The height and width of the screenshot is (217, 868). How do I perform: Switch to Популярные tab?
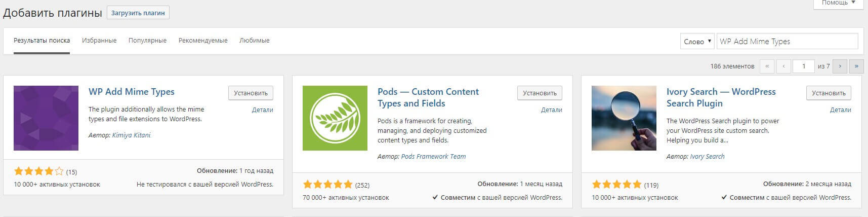coord(147,41)
